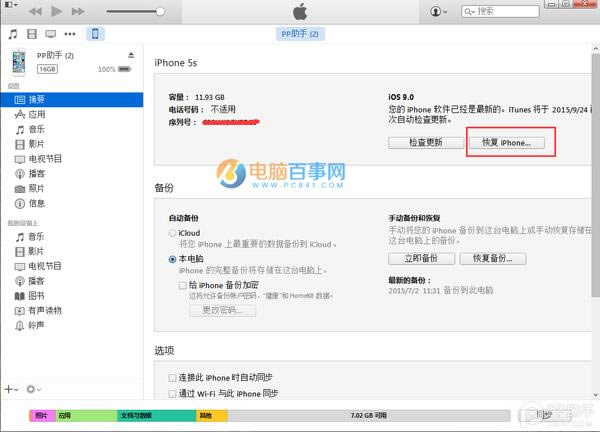Open the Movies library icon in toolbar

tap(32, 34)
